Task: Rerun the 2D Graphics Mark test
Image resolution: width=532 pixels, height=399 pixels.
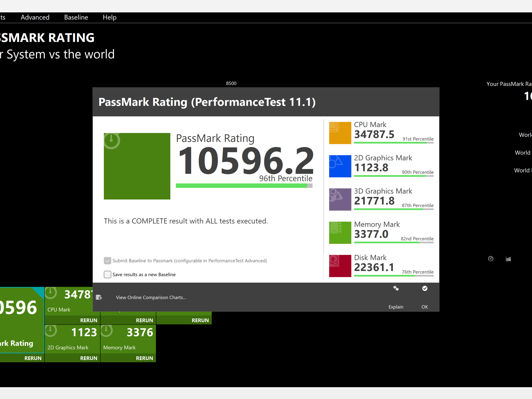Action: pos(89,358)
